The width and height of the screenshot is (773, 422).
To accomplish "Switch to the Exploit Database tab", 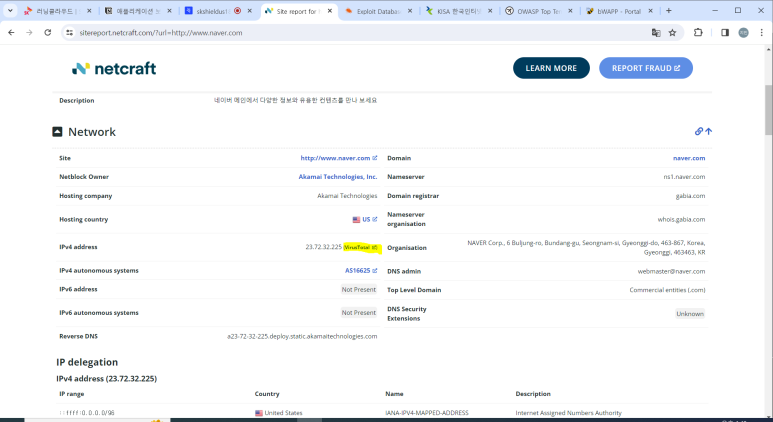I will 378,11.
